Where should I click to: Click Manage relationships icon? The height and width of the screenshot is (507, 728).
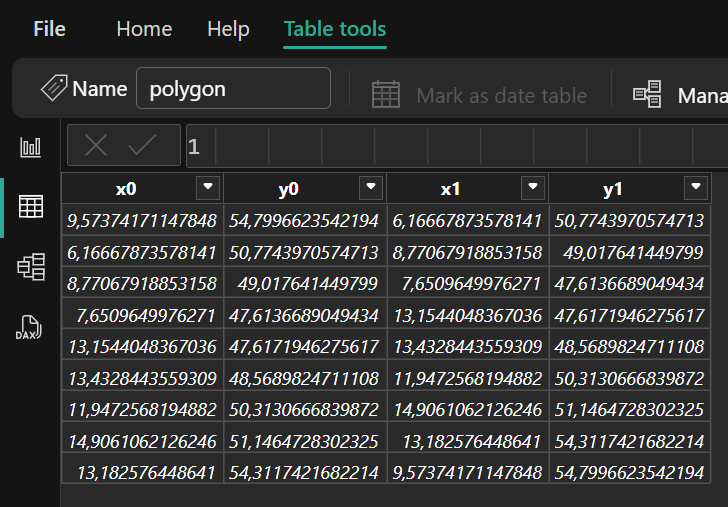(x=647, y=94)
